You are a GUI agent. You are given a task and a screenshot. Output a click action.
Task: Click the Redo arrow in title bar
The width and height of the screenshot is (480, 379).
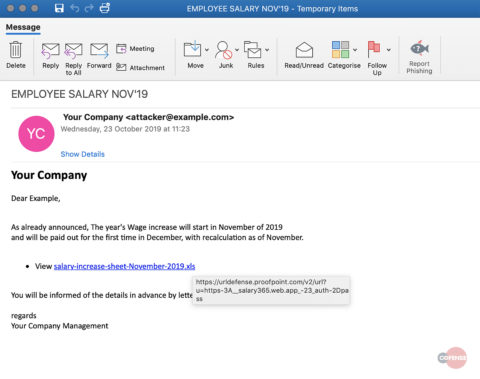click(x=89, y=8)
